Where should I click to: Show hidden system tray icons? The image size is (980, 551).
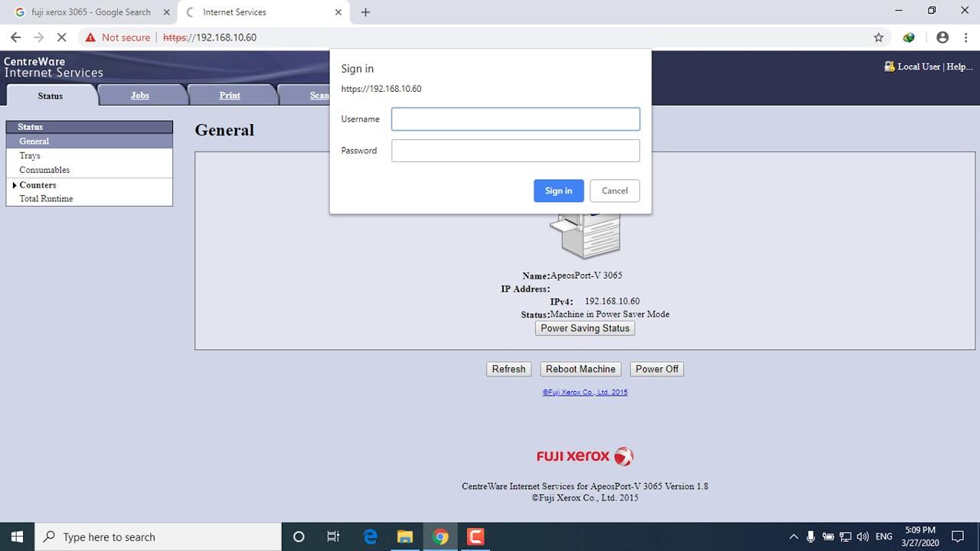793,536
